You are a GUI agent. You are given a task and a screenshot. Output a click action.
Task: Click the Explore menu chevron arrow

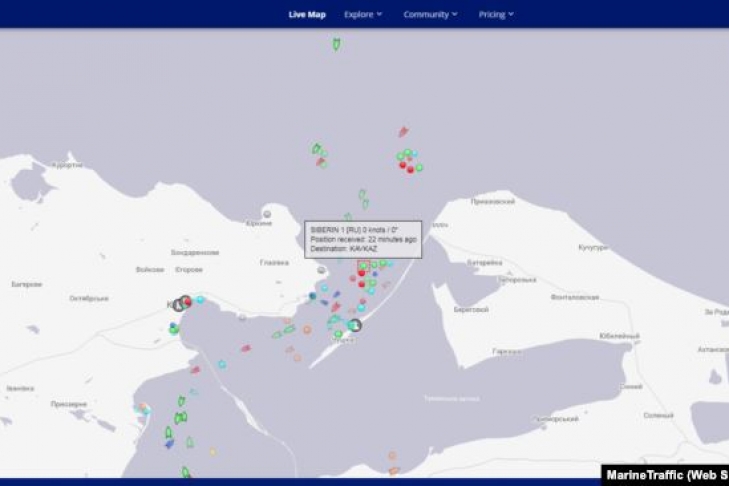pyautogui.click(x=380, y=14)
